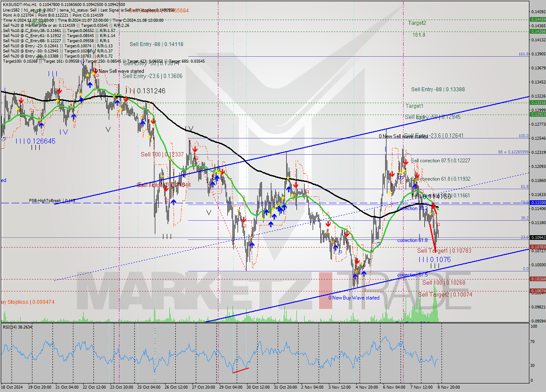Select the 'Sell Target2 | 0.10074' label
Image resolution: width=546 pixels, height=392 pixels.
445,294
